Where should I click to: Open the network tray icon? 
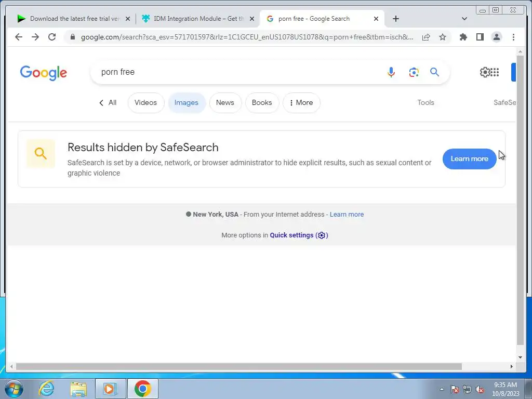tap(467, 389)
